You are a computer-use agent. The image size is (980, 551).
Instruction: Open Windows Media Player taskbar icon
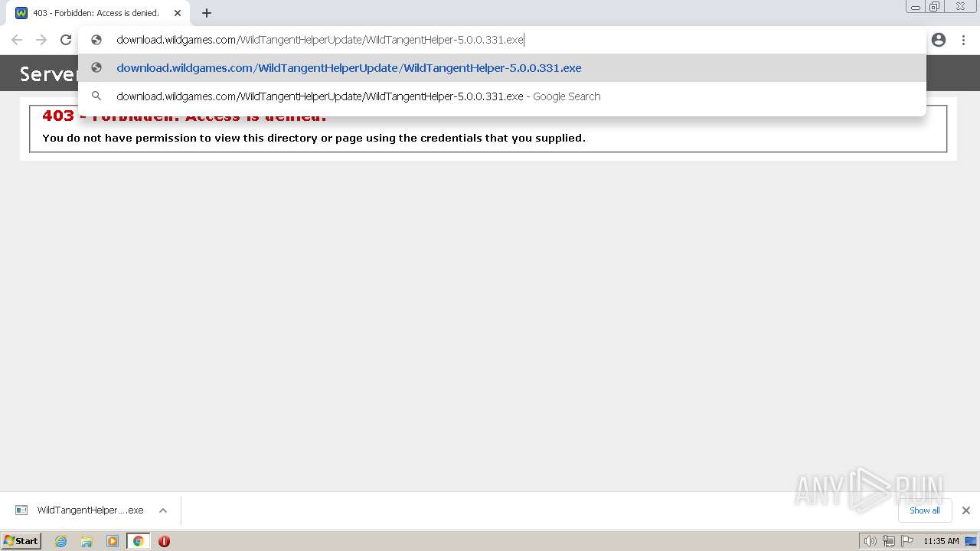(x=113, y=541)
